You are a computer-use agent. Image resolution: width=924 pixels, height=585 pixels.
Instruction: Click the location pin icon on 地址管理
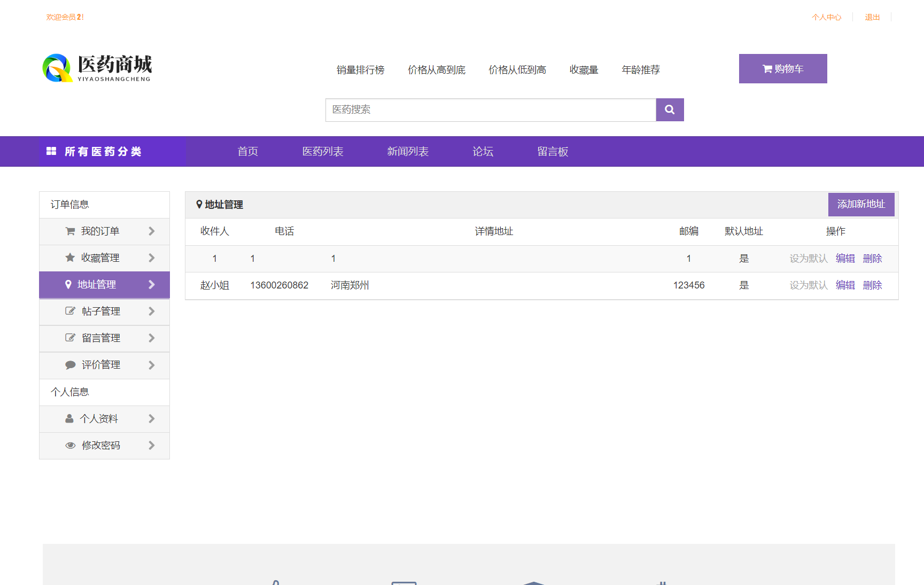tap(68, 285)
